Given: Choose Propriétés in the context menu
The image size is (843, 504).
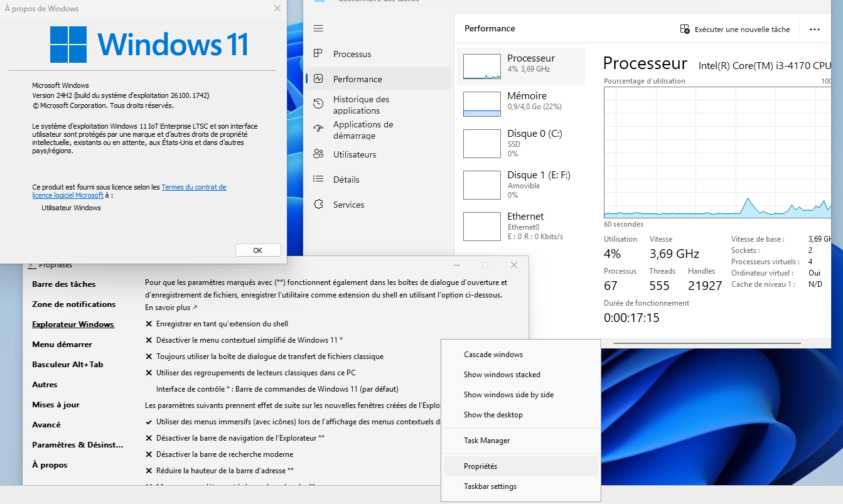Looking at the screenshot, I should [x=521, y=466].
